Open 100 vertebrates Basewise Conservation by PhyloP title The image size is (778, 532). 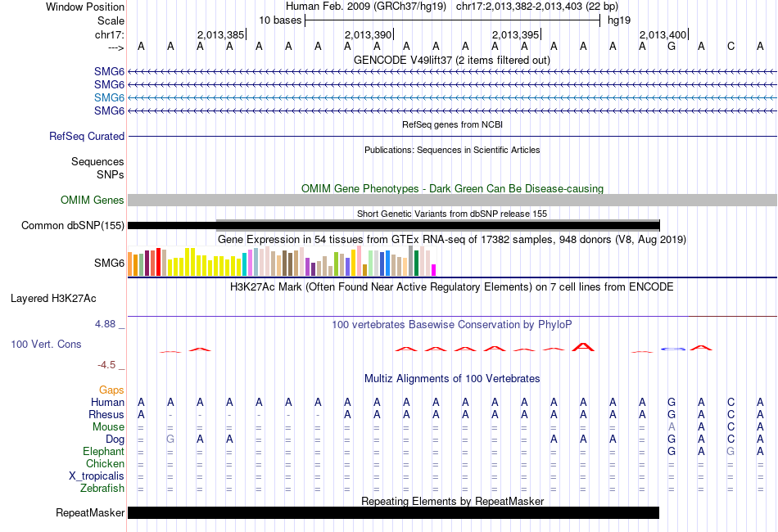[451, 325]
